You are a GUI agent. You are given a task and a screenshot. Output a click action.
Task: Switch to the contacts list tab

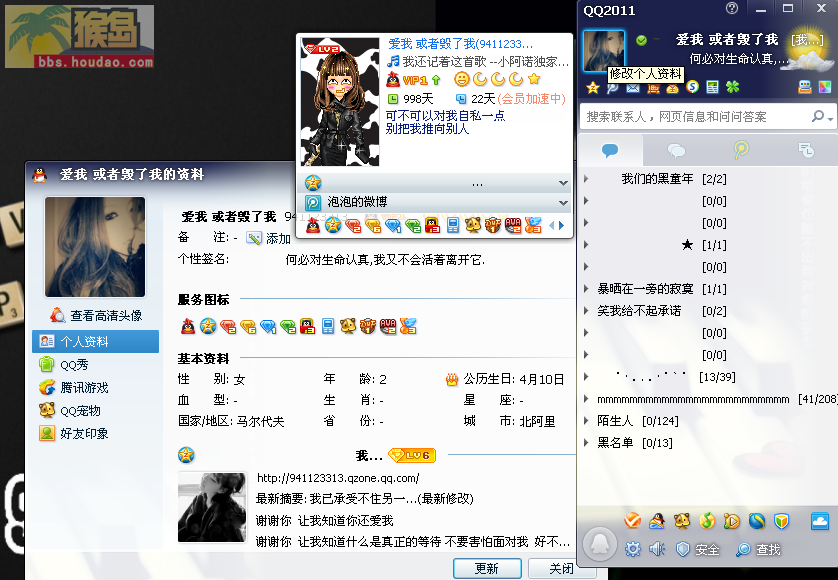click(610, 150)
